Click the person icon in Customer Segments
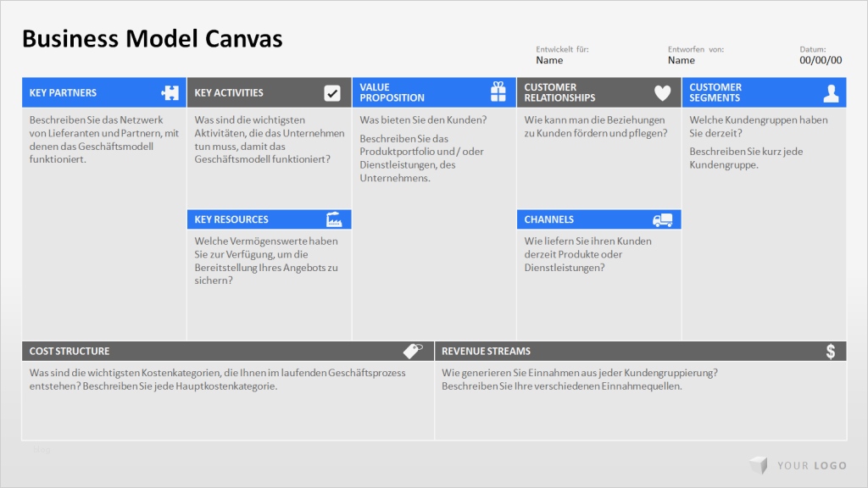Screen dimensions: 868x488 coord(831,93)
